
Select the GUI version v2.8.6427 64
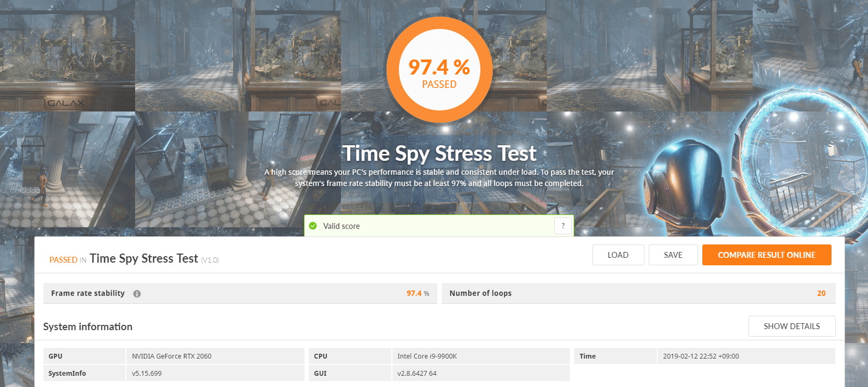417,373
